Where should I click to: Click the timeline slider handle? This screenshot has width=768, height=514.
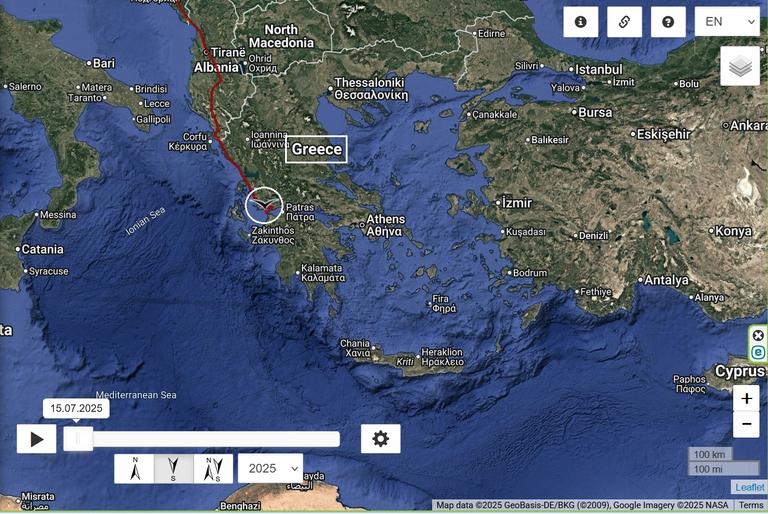coord(78,439)
